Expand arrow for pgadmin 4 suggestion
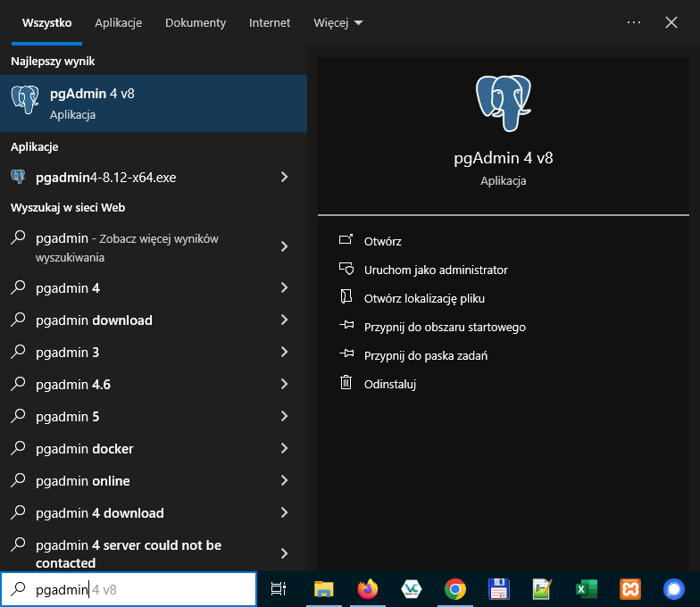 coord(284,287)
